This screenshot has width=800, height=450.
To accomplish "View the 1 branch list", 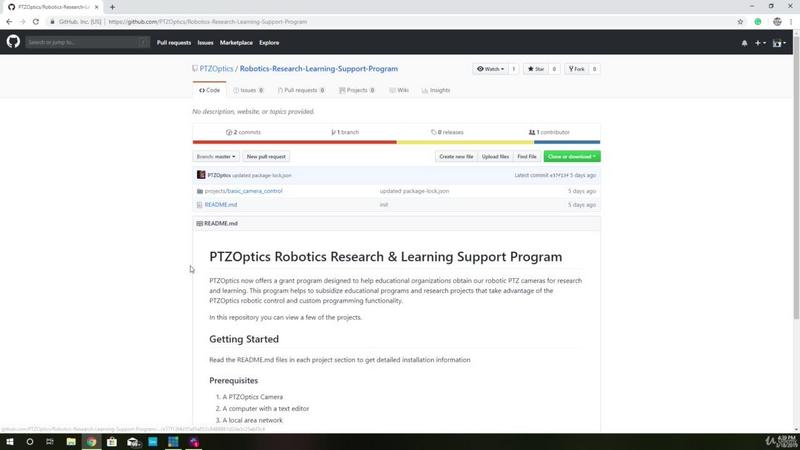I will (345, 132).
